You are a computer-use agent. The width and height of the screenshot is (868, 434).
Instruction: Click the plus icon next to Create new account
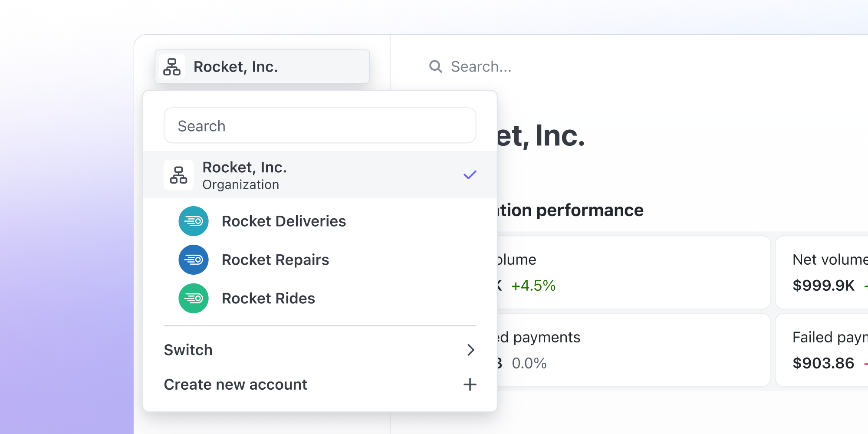point(470,385)
